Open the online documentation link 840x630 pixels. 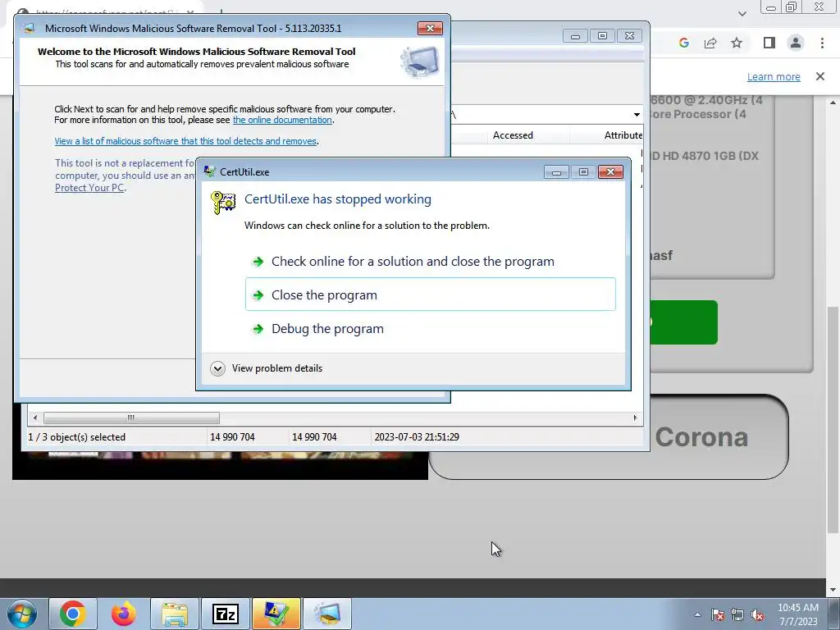pos(282,120)
